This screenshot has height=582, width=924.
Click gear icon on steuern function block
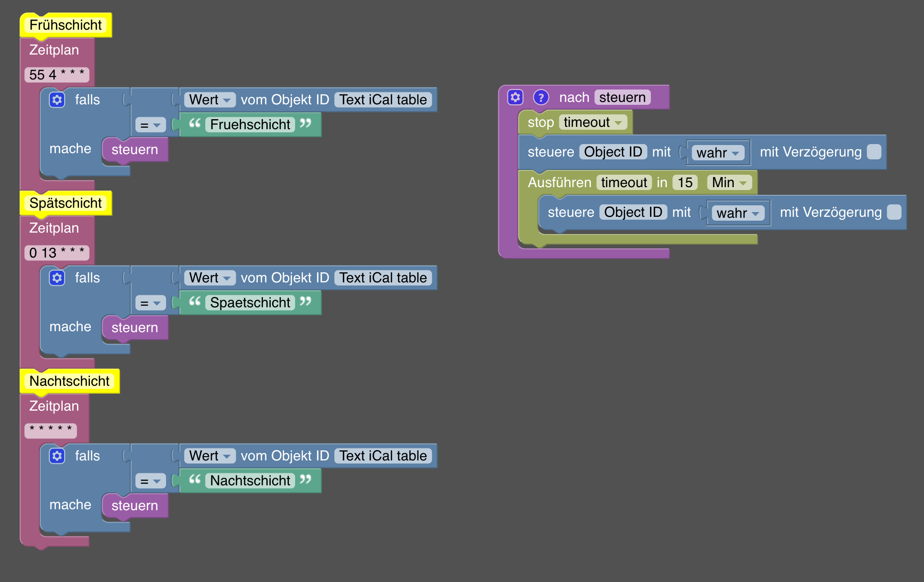515,98
